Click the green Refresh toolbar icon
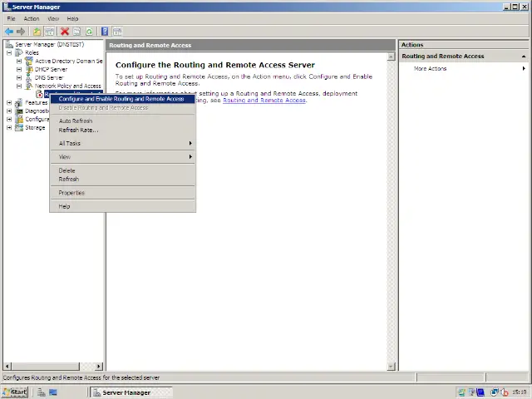This screenshot has width=532, height=399. tap(89, 32)
